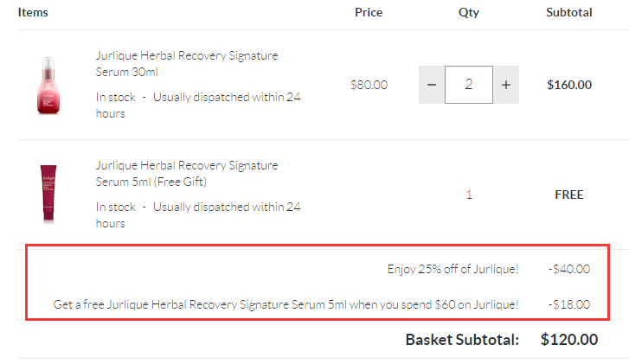The width and height of the screenshot is (629, 364).
Task: Decrease quantity with the minus button
Action: coord(432,85)
